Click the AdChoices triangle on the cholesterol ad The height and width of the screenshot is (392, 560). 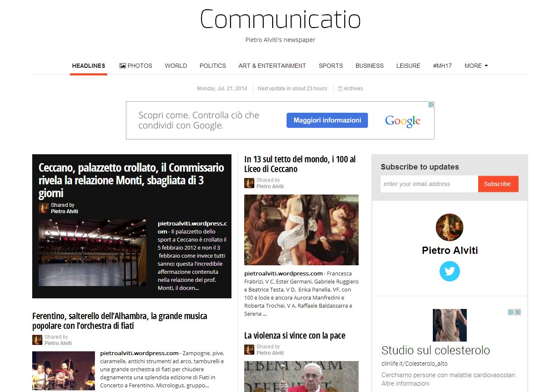pos(511,312)
